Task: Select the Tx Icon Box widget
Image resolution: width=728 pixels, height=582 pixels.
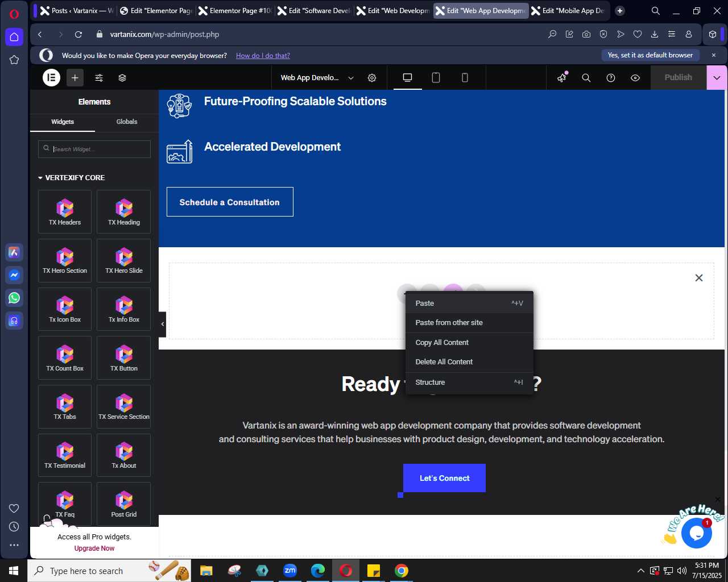Action: tap(65, 309)
